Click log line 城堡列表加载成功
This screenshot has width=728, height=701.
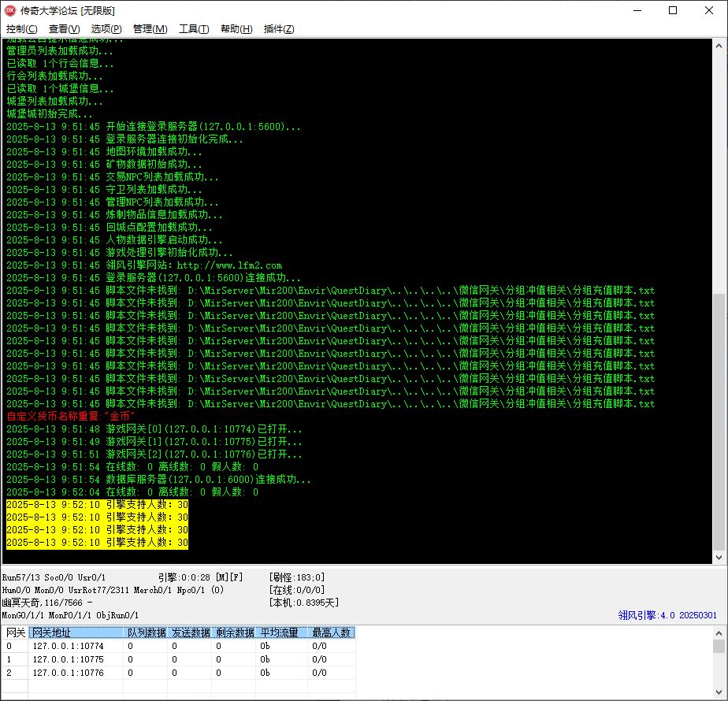click(x=54, y=101)
